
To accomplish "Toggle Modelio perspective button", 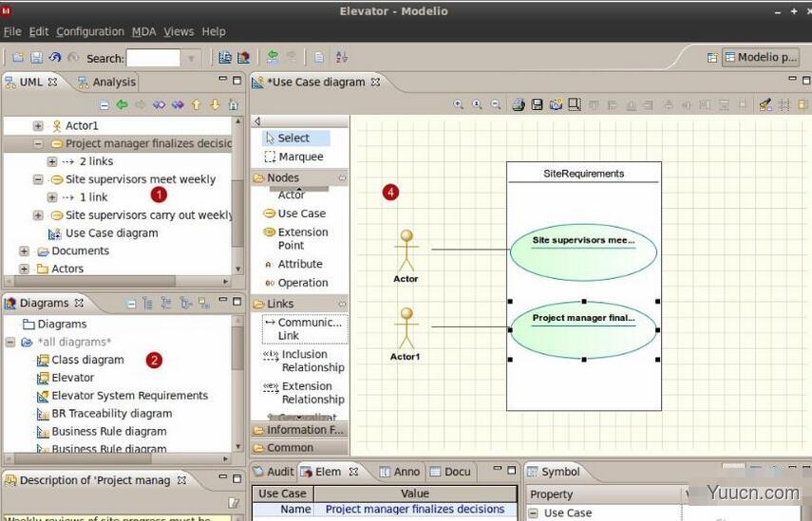I will pos(761,58).
